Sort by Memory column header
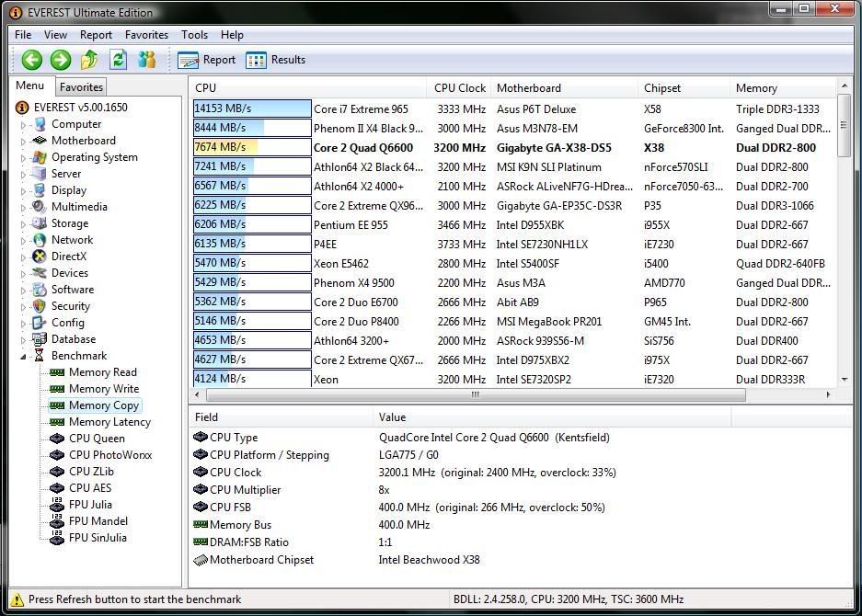Viewport: 862px width, 616px height. tap(784, 88)
